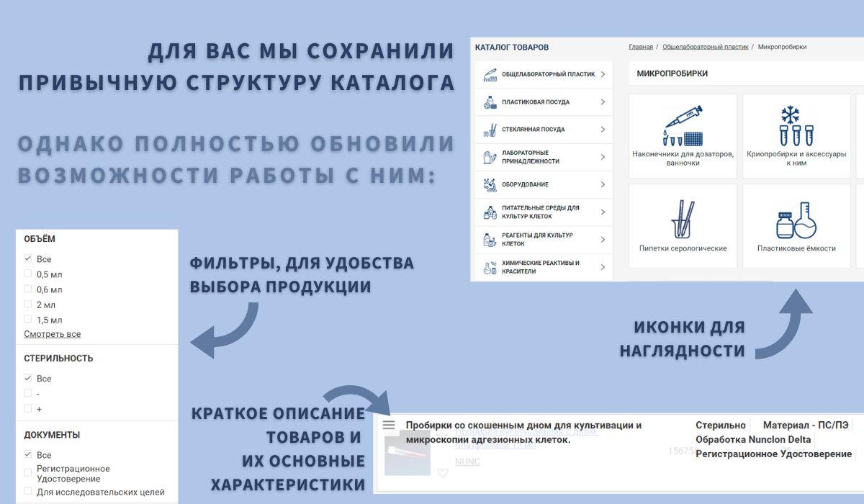
Task: Toggle the 'Все' checkbox under Стерильность
Action: (28, 378)
